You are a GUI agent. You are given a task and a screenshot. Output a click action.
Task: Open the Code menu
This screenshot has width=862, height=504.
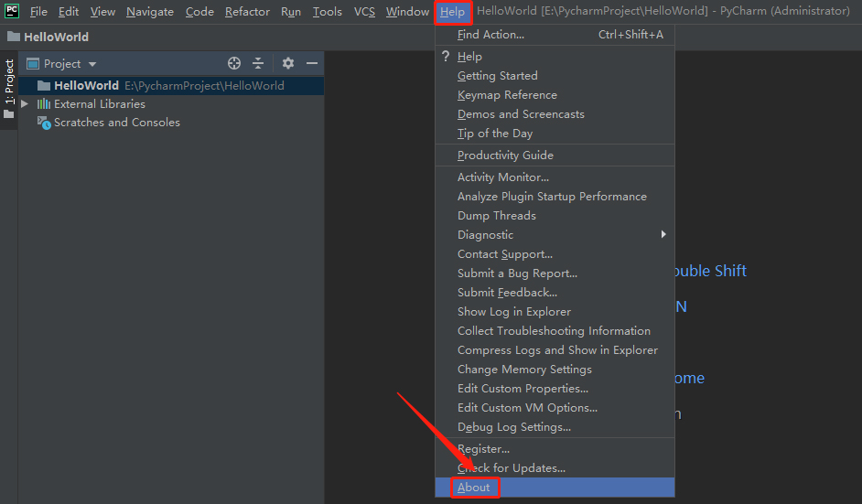tap(199, 12)
